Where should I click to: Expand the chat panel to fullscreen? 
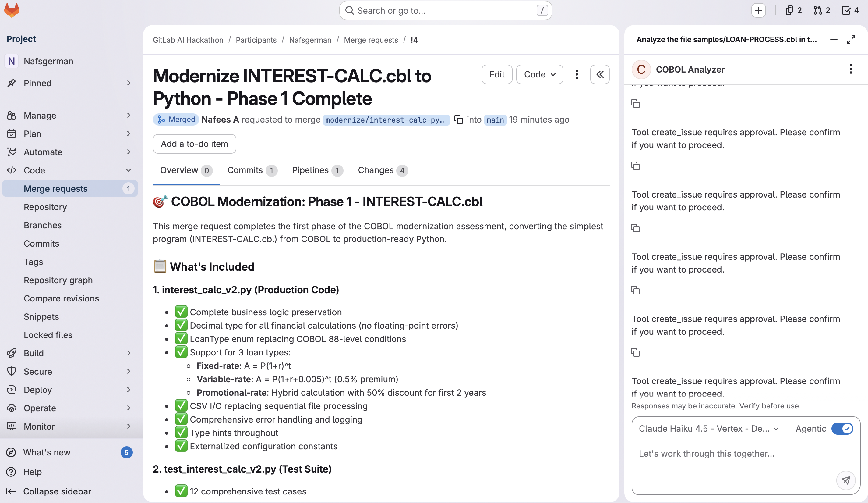coord(850,40)
